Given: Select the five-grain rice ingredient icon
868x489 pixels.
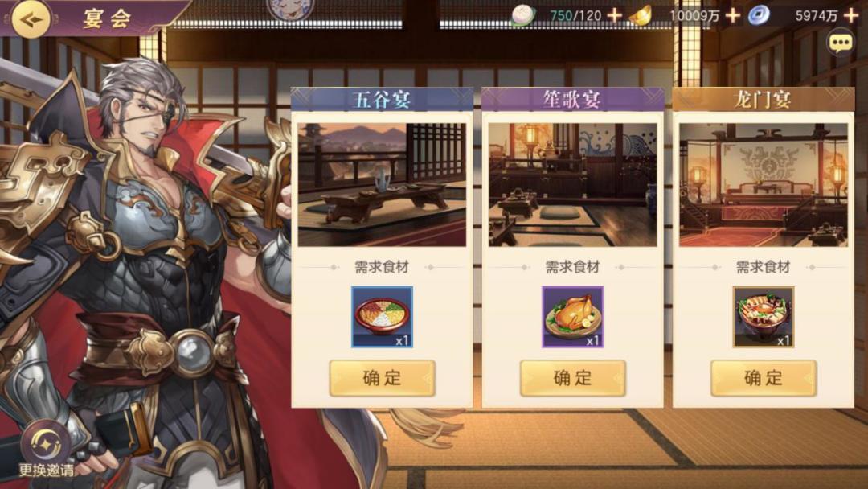Looking at the screenshot, I should [x=382, y=317].
